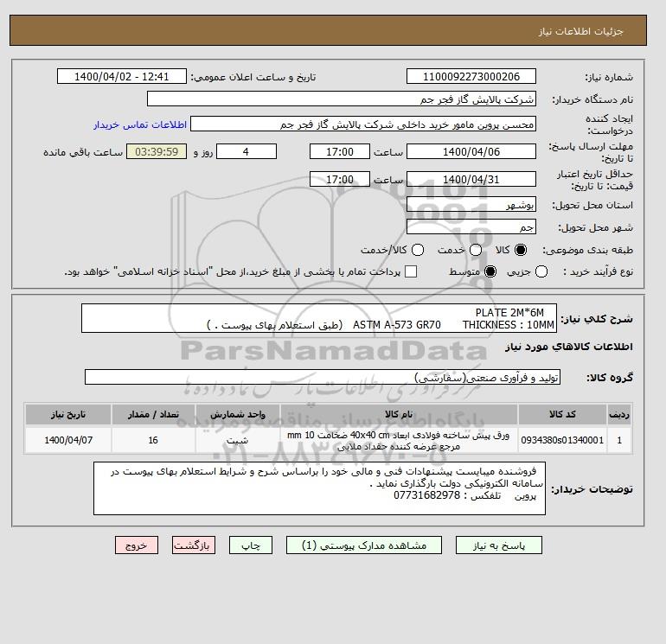Click the request creator name field
Viewport: 666px width, 644px height.
click(x=363, y=124)
